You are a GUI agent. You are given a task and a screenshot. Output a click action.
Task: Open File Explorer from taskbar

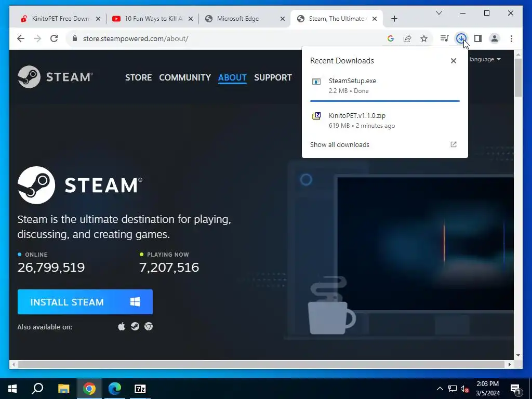(x=63, y=389)
